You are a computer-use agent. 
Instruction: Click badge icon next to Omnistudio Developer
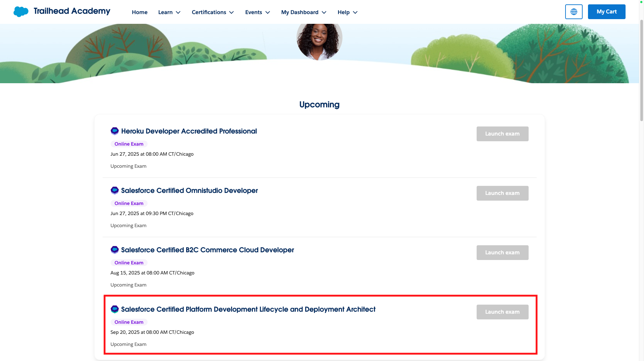pos(115,191)
